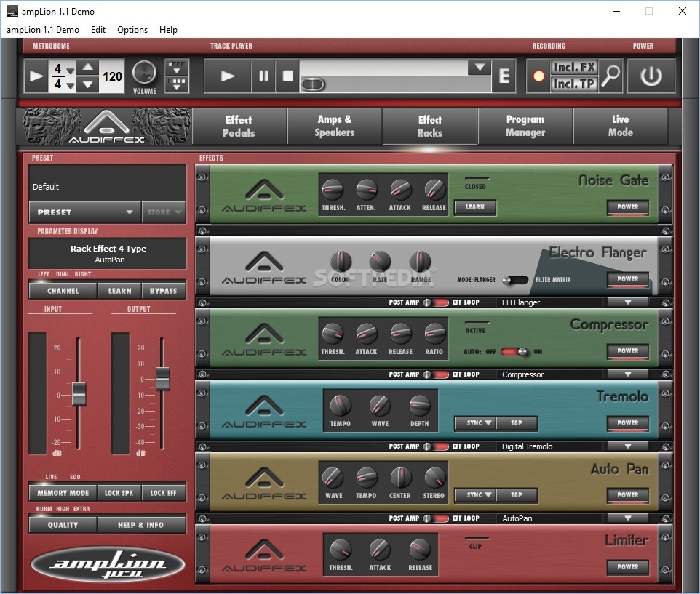Screen dimensions: 700x594
Task: Click the Tremolo DEPTH knob
Action: click(420, 406)
